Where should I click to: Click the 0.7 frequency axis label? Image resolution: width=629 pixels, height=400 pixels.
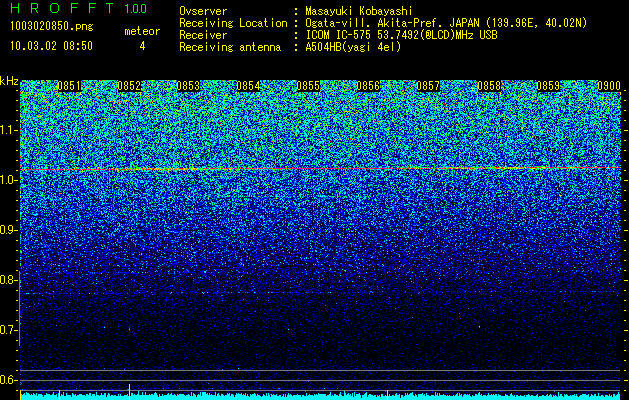point(9,330)
